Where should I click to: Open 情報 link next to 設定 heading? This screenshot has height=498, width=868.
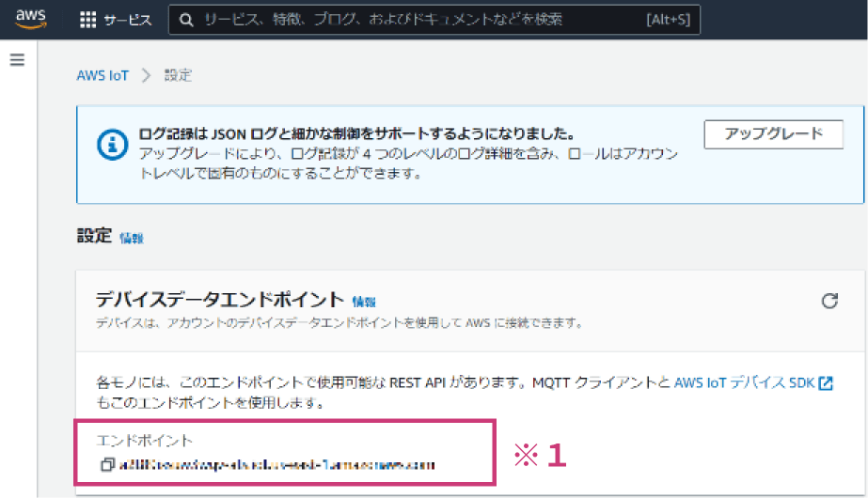(132, 239)
